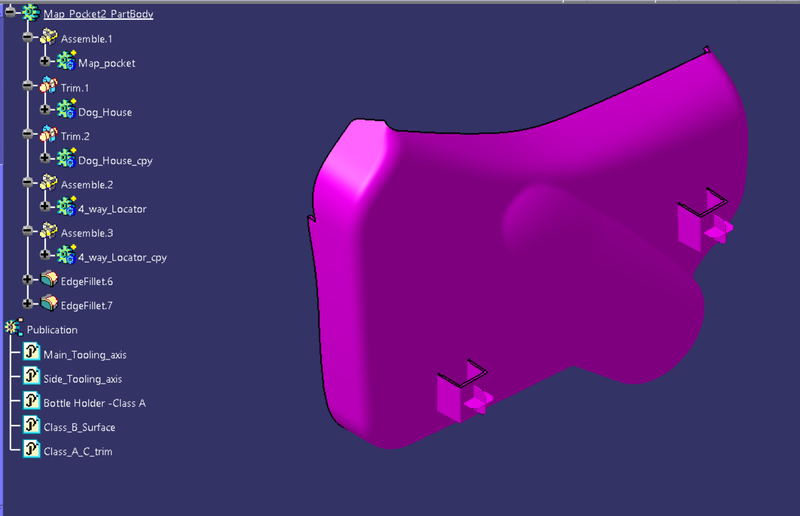The image size is (800, 516).
Task: Select the Class_B_Surface text
Action: pos(79,428)
